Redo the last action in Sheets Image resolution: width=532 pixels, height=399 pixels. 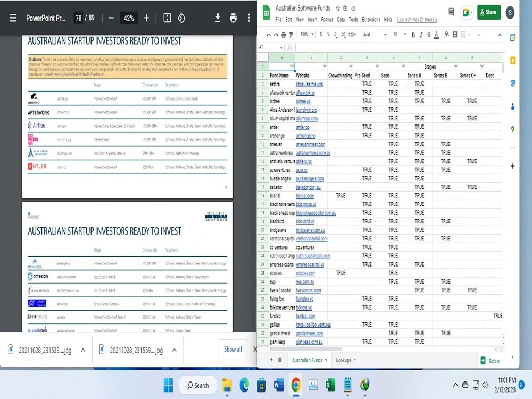[276, 34]
